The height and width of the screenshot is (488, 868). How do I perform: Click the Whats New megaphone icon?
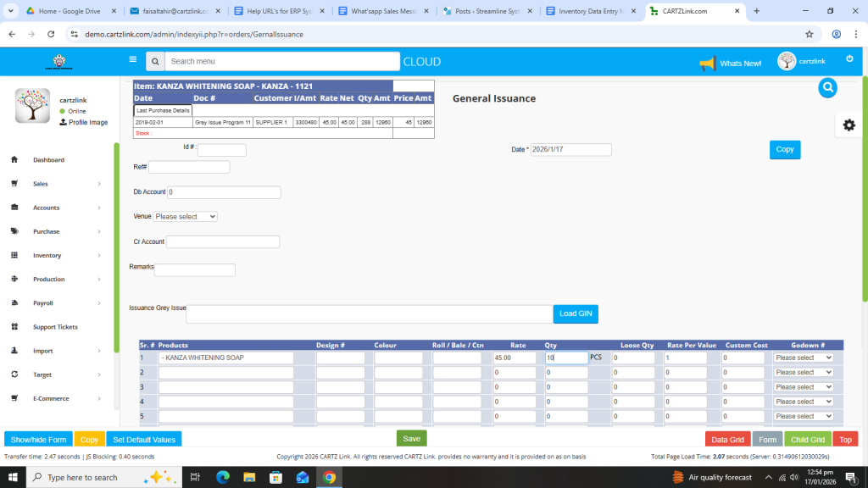(707, 64)
